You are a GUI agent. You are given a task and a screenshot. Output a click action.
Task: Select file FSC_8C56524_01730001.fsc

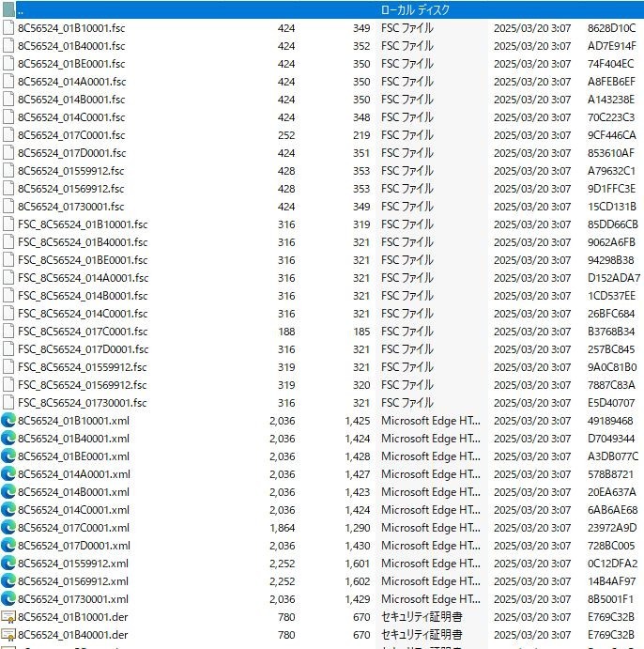click(83, 403)
